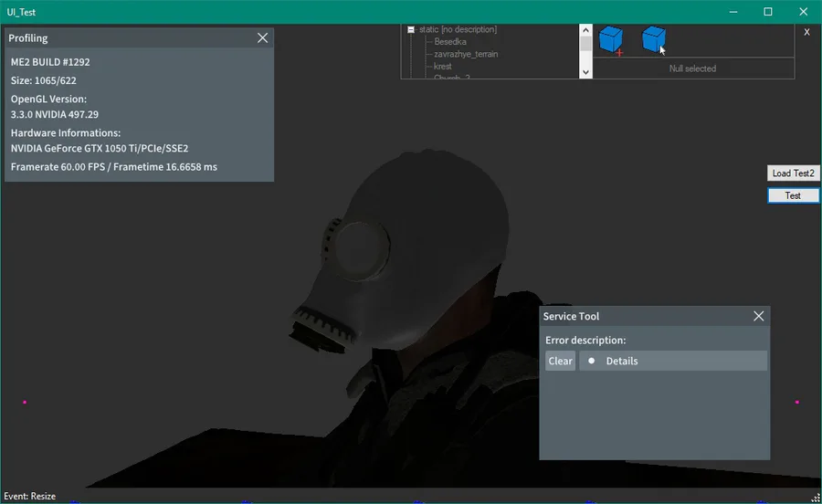822x504 pixels.
Task: Click the Error description label
Action: pos(585,340)
